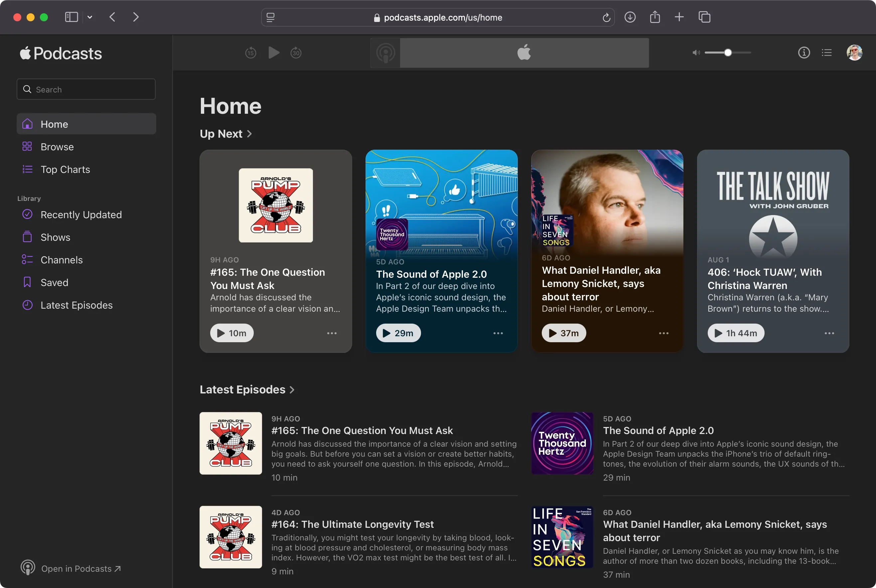Play the 37m Daniel Handler episode
Image resolution: width=876 pixels, height=588 pixels.
tap(564, 333)
